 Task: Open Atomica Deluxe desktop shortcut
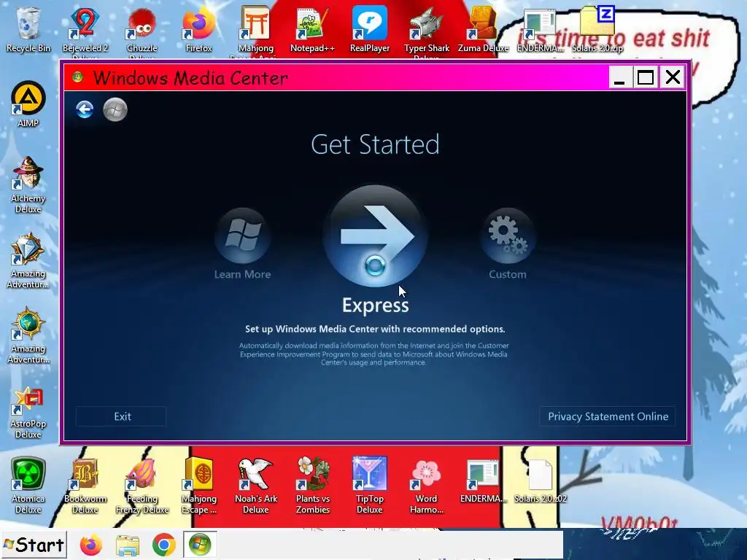(28, 485)
